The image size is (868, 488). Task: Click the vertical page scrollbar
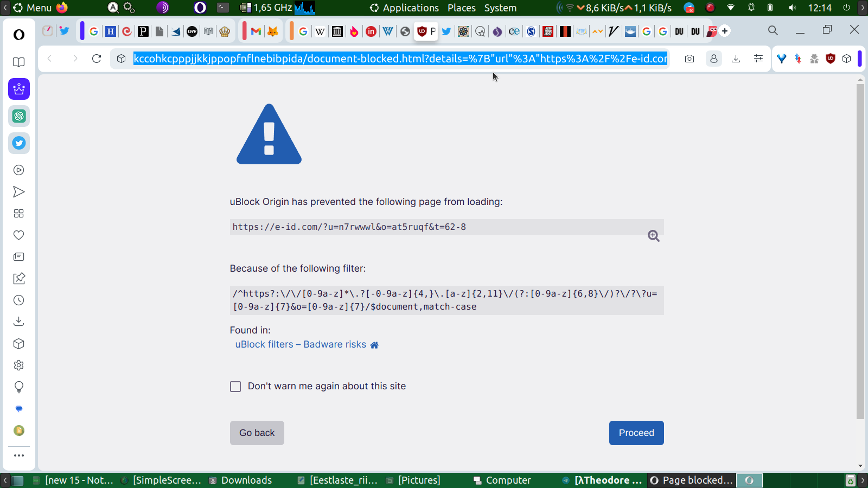tap(860, 251)
